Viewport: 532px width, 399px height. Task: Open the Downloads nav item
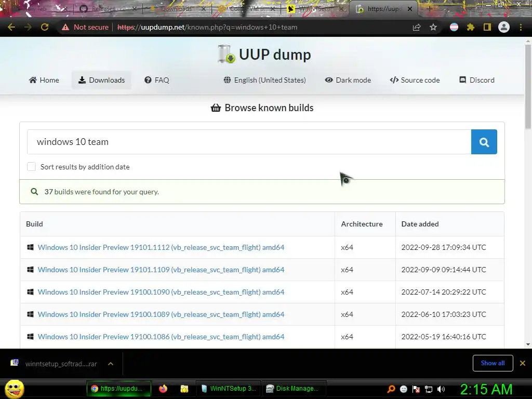(x=101, y=80)
